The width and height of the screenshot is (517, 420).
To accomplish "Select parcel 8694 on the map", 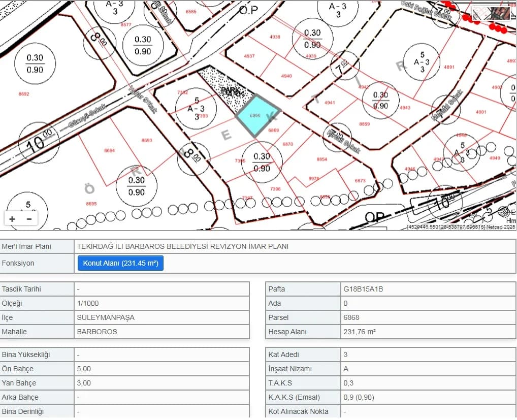I will 110,151.
